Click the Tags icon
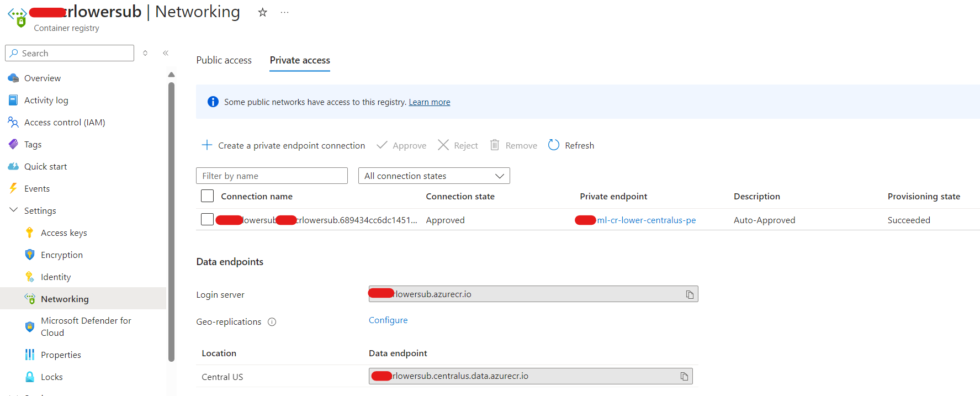980x396 pixels. (13, 144)
